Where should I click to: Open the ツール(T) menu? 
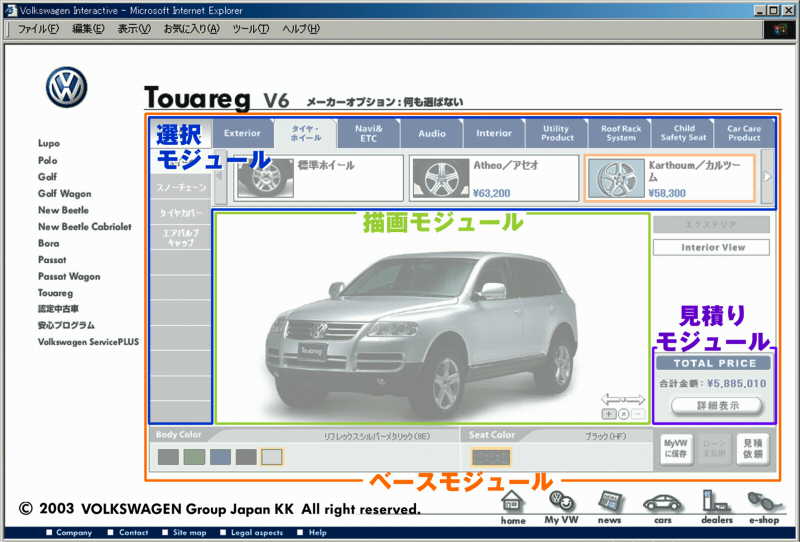point(251,29)
